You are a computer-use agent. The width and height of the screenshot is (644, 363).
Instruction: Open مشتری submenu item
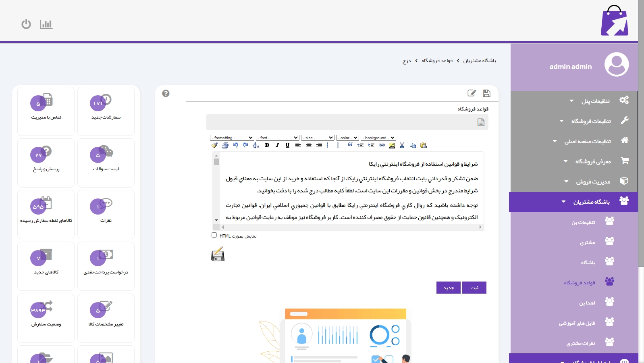point(574,242)
